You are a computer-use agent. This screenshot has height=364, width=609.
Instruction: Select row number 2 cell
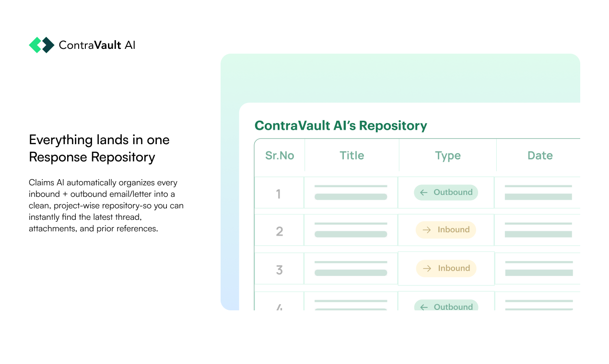tap(280, 231)
